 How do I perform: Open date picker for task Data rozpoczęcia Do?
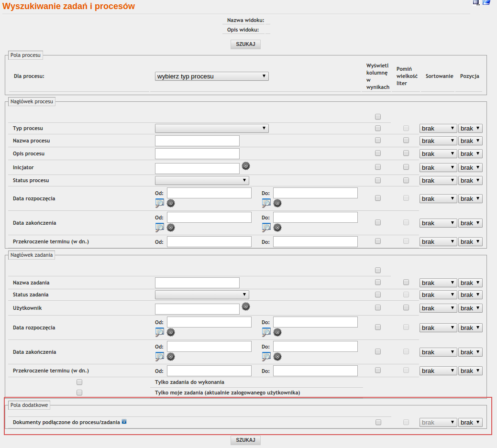[x=266, y=332]
